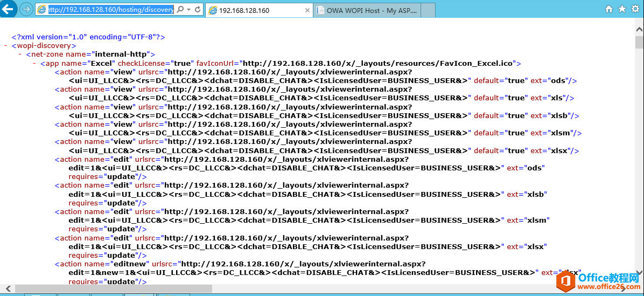Click the "internal-http" net-zone name value
644x296 pixels.
tap(121, 54)
